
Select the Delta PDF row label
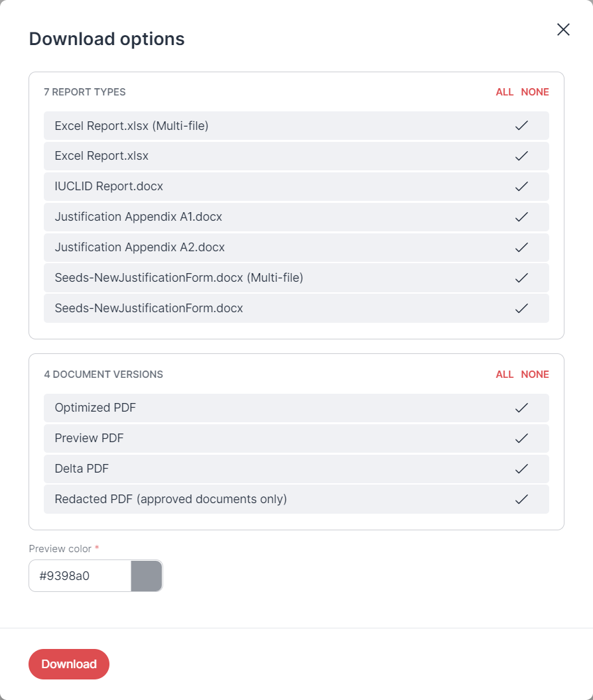pos(82,468)
